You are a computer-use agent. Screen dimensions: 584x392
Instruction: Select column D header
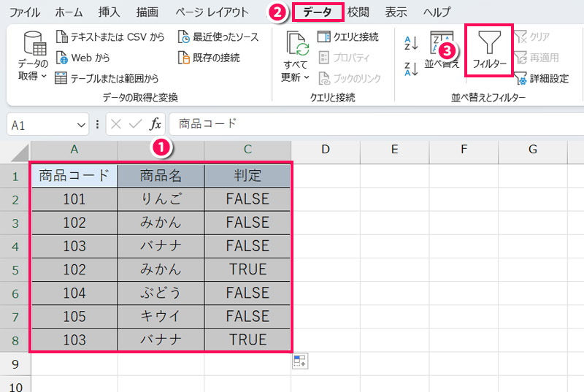(326, 150)
